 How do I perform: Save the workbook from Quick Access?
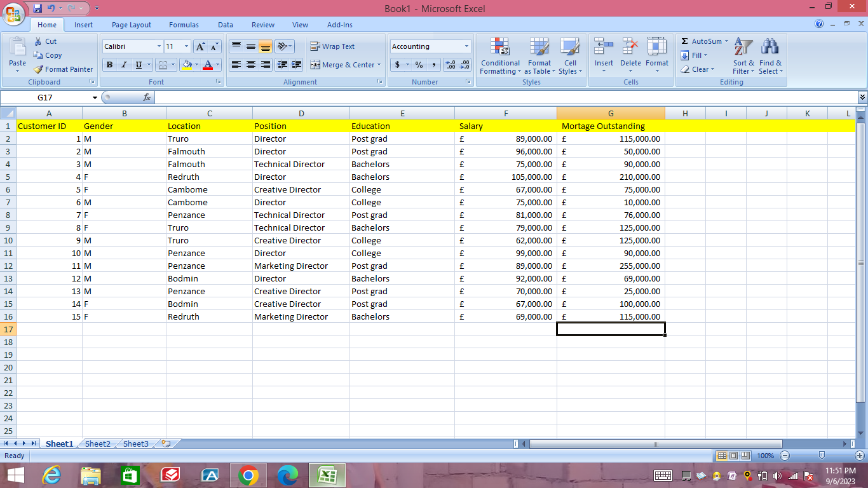point(37,8)
